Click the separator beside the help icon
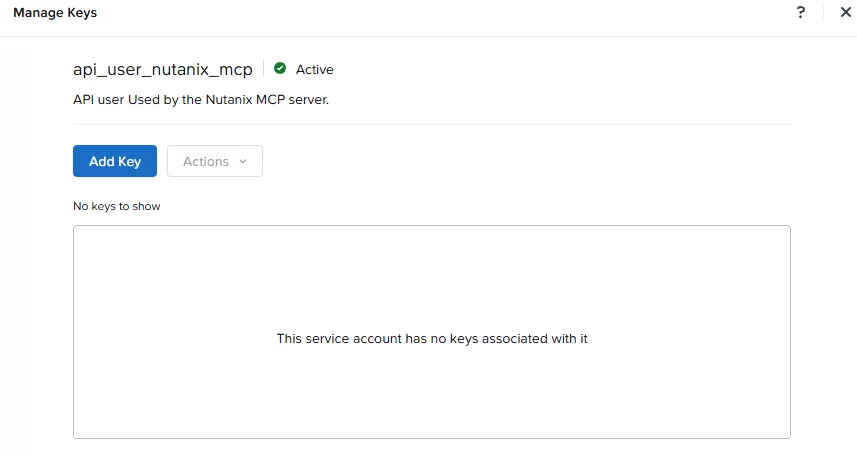Viewport: 857px width, 455px height. [x=823, y=12]
